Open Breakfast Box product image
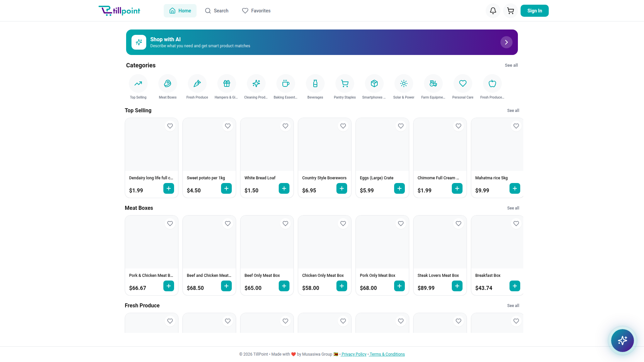Image resolution: width=644 pixels, height=362 pixels. (x=497, y=242)
